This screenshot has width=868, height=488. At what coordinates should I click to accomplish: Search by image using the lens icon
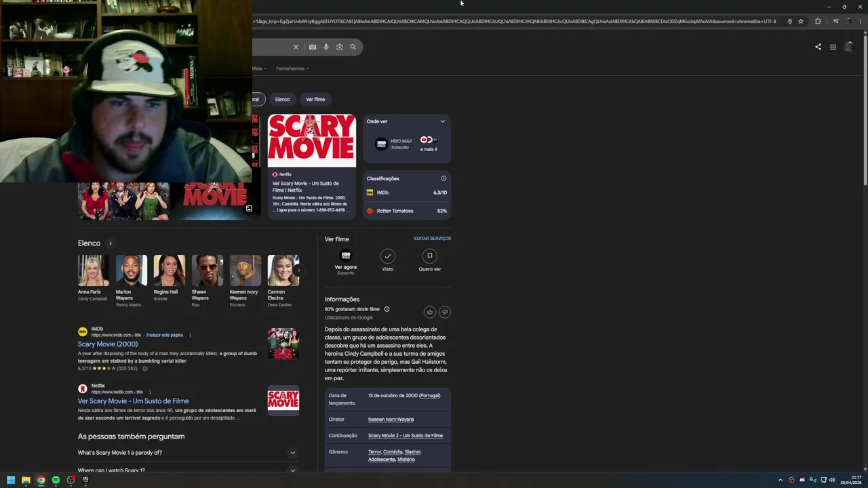pos(340,47)
